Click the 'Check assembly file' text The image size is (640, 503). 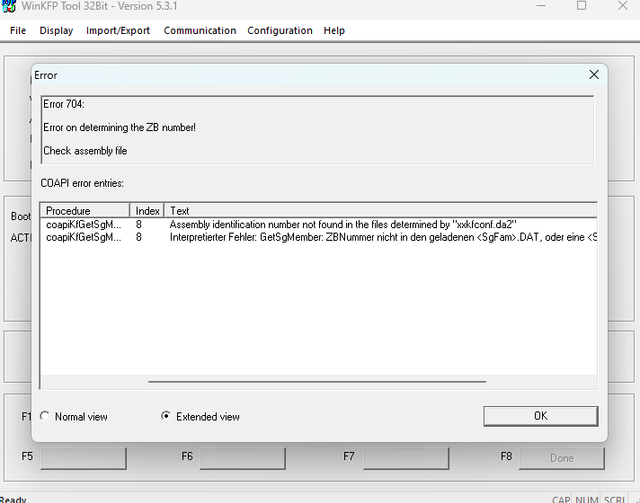point(85,151)
